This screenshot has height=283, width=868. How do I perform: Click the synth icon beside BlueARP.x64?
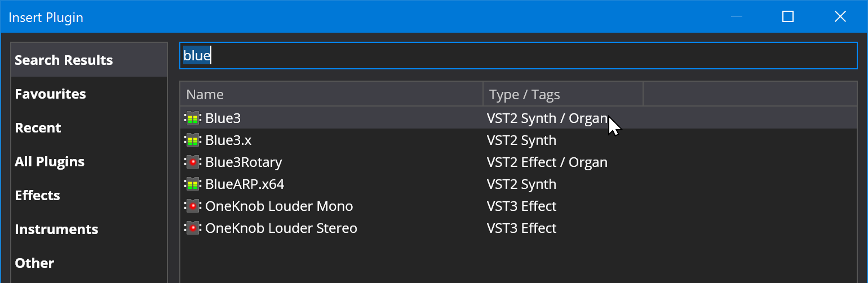coord(193,184)
